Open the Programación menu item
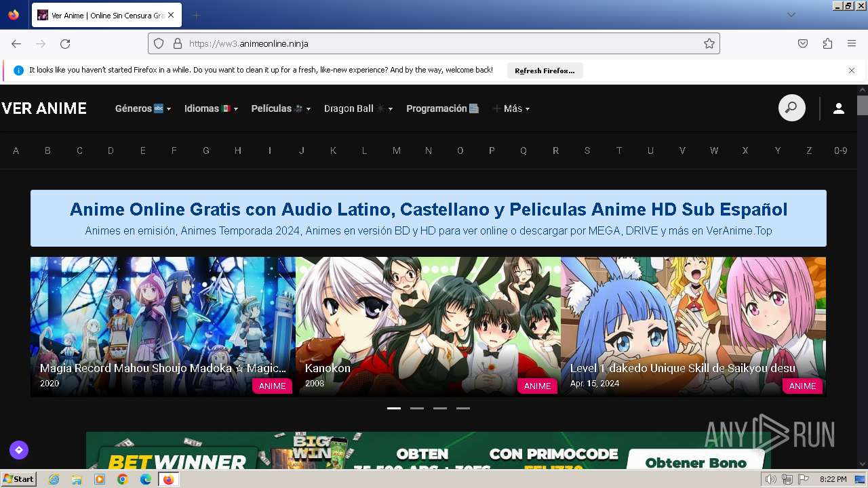Image resolution: width=868 pixels, height=488 pixels. coord(443,108)
